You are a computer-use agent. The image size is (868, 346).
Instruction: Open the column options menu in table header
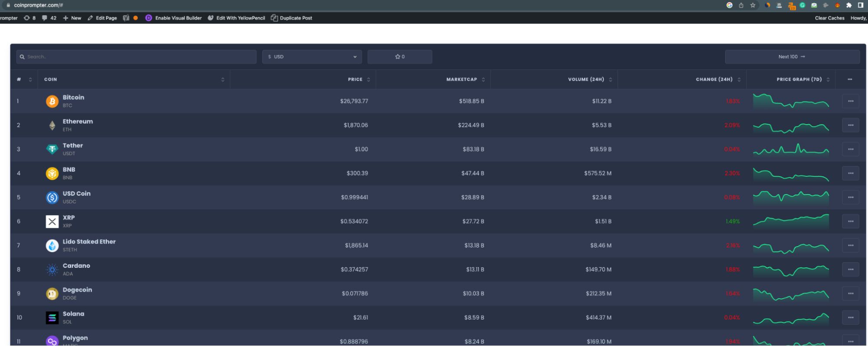click(850, 79)
